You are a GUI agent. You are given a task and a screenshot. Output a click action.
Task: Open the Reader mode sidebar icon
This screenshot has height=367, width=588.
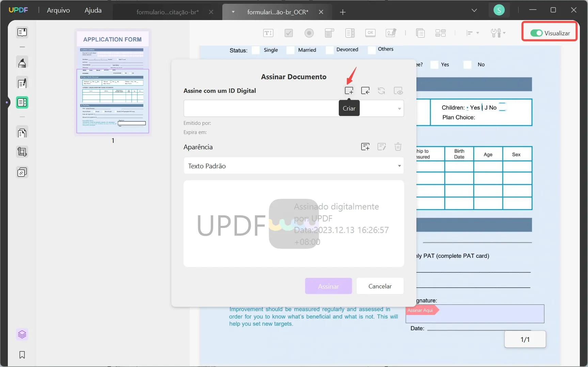(22, 32)
